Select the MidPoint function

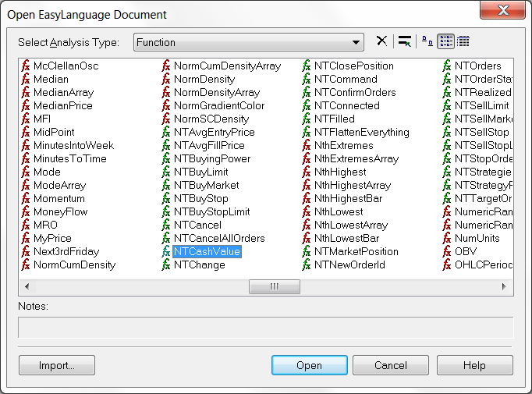point(54,132)
